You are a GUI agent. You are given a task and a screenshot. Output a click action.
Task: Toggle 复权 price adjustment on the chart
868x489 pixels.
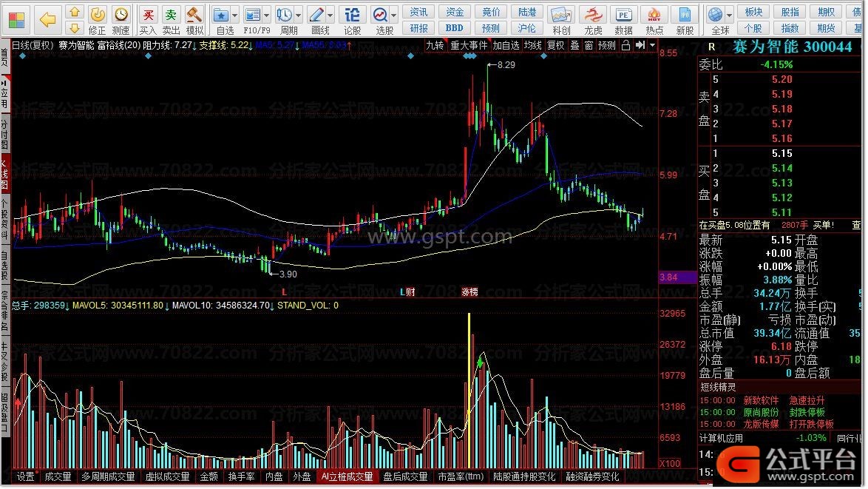pos(555,45)
